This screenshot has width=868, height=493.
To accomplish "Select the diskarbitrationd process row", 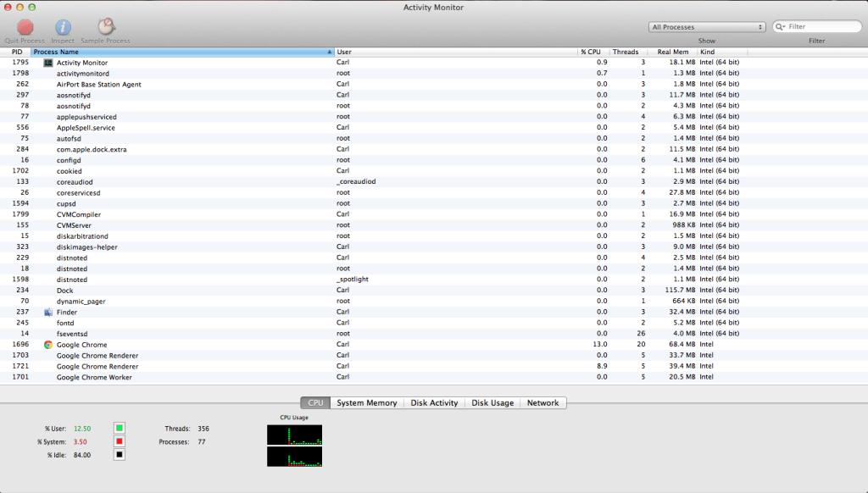I will [434, 235].
